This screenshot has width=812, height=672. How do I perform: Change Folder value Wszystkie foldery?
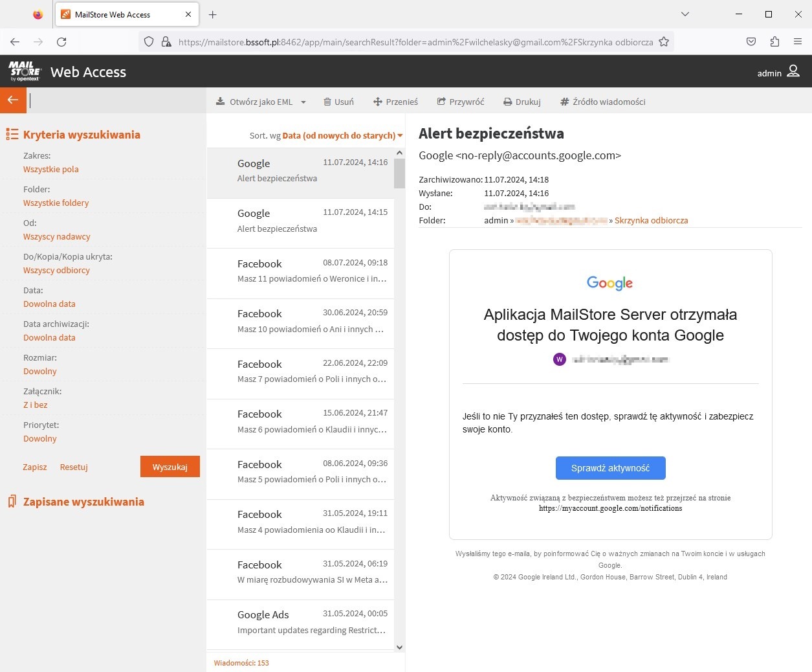click(x=56, y=203)
